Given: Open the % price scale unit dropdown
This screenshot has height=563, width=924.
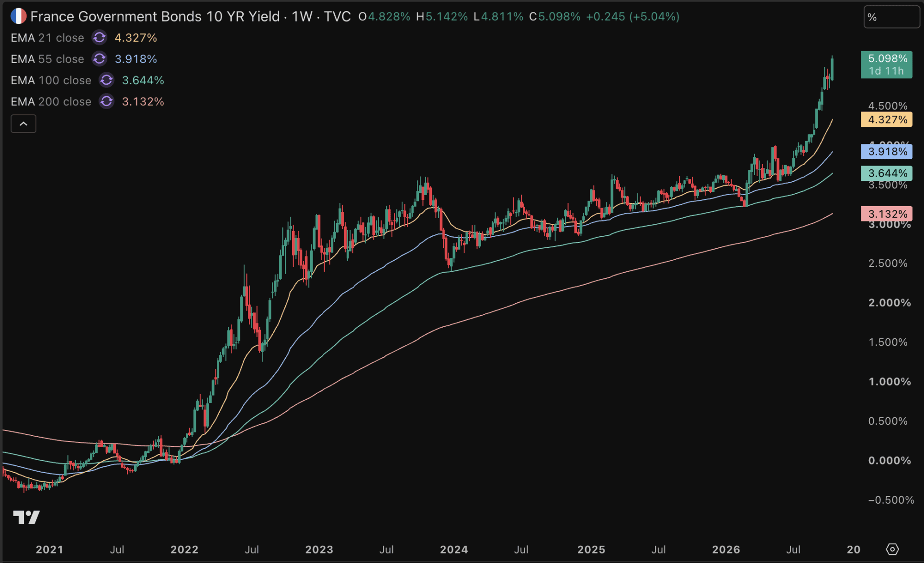Looking at the screenshot, I should (x=891, y=17).
